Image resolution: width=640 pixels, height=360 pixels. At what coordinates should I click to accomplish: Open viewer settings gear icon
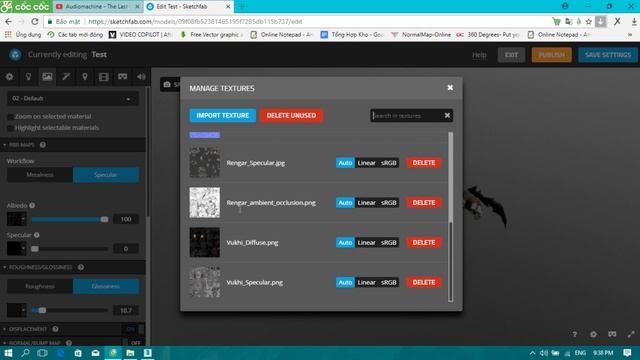click(x=593, y=334)
